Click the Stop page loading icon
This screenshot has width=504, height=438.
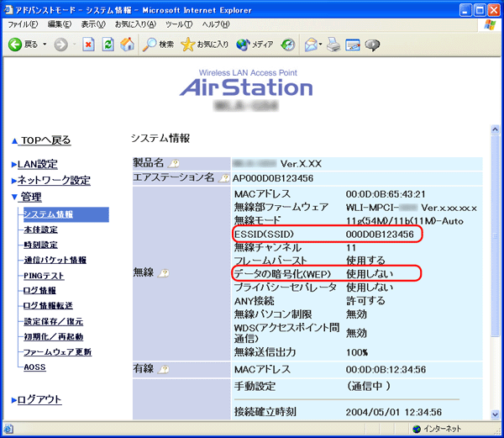click(88, 45)
